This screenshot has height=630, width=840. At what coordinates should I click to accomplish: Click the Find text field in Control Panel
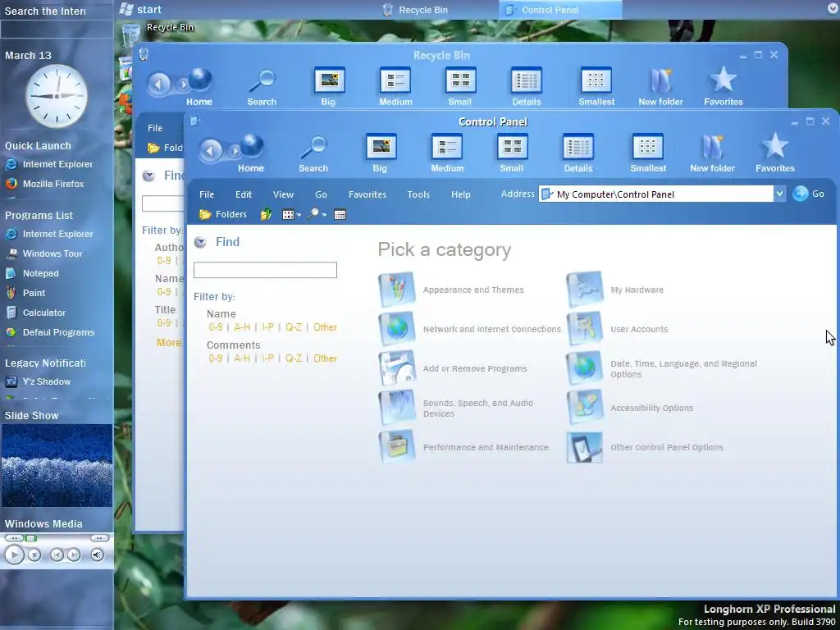265,270
